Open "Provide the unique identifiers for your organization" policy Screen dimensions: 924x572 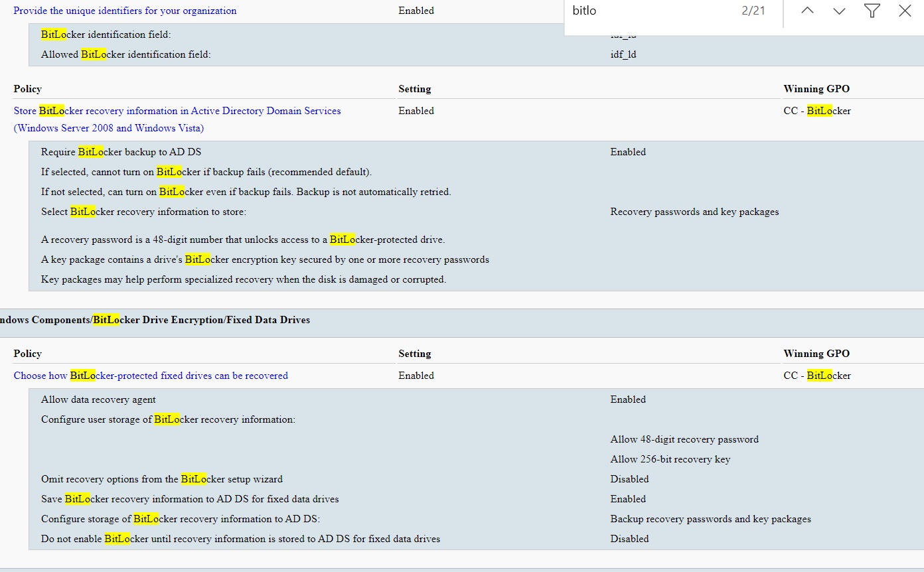[x=125, y=11]
